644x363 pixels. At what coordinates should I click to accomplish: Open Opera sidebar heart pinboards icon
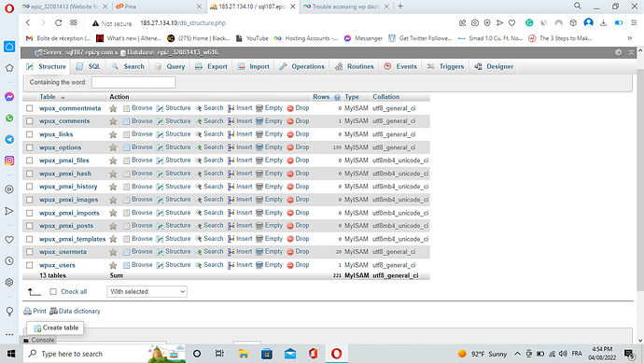[9, 240]
